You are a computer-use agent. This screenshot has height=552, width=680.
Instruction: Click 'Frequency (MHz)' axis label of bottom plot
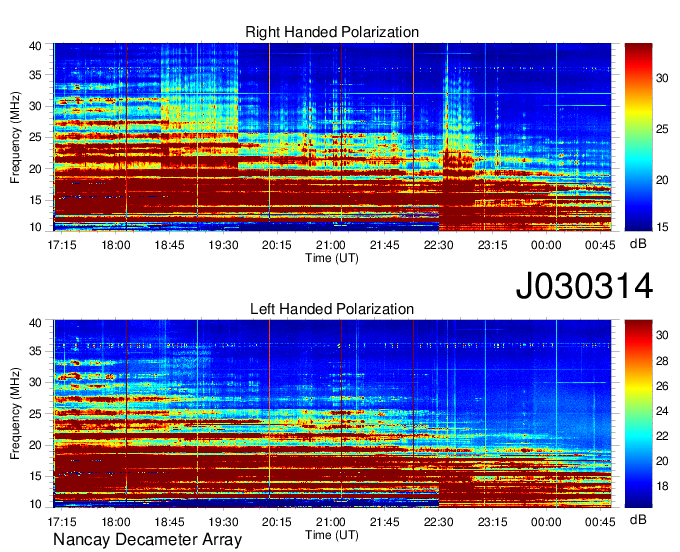pyautogui.click(x=15, y=414)
